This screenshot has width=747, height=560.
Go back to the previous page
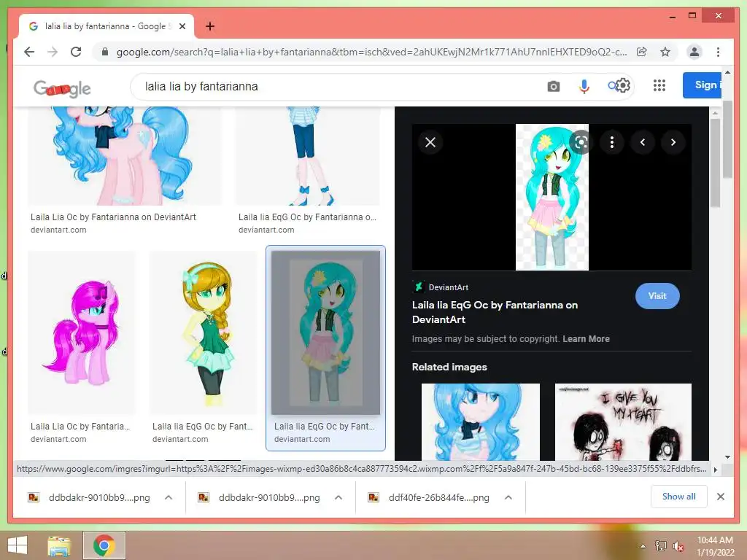29,52
